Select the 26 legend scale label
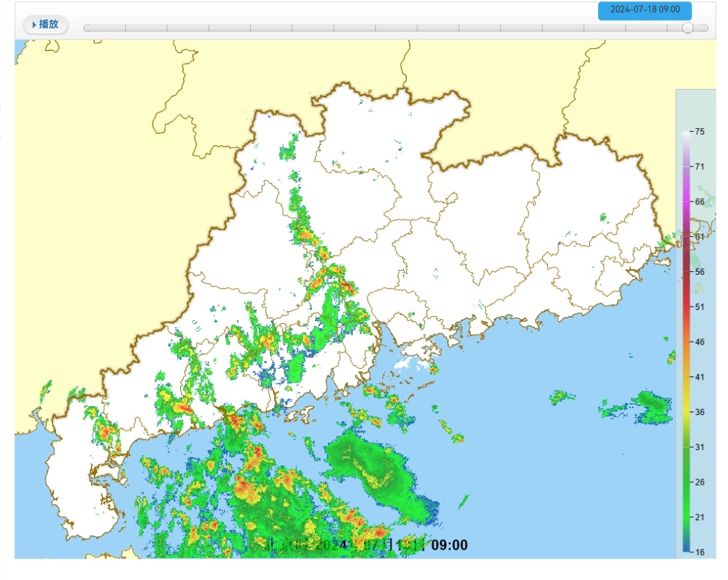The image size is (728, 580). pos(700,482)
